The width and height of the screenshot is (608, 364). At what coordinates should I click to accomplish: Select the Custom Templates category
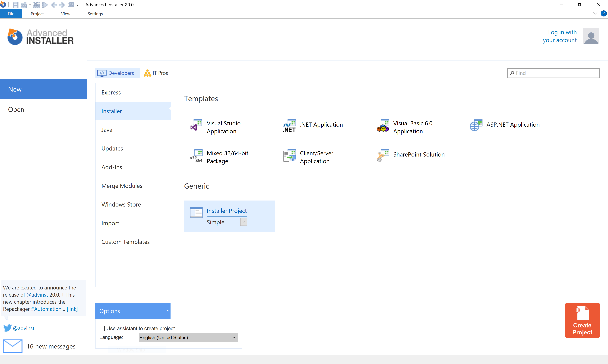pos(133,242)
